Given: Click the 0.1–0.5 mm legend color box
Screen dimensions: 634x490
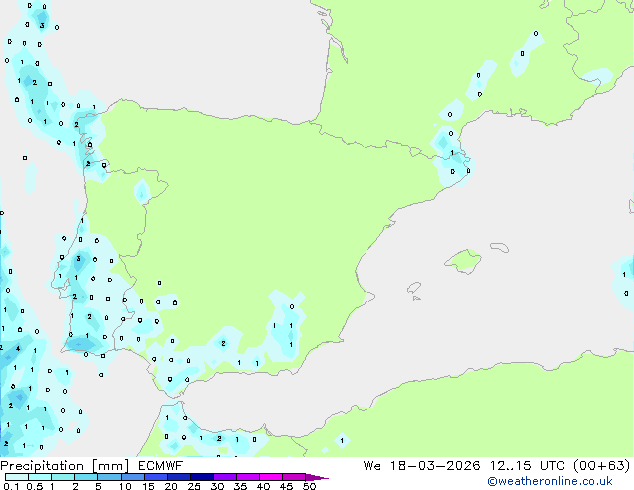Looking at the screenshot, I should point(17,477).
